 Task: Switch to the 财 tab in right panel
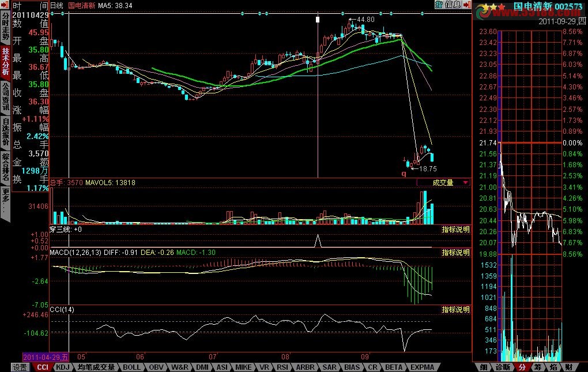coord(569,367)
